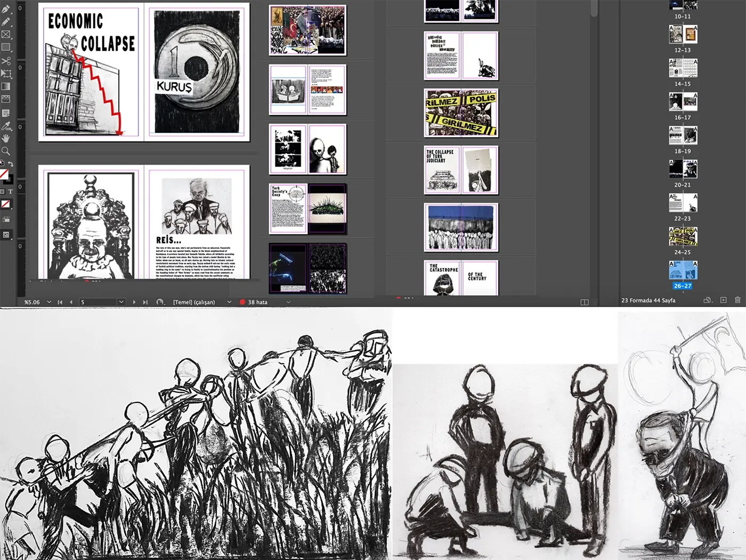The height and width of the screenshot is (560, 746).
Task: Toggle the split layout view icon
Action: coord(585,302)
